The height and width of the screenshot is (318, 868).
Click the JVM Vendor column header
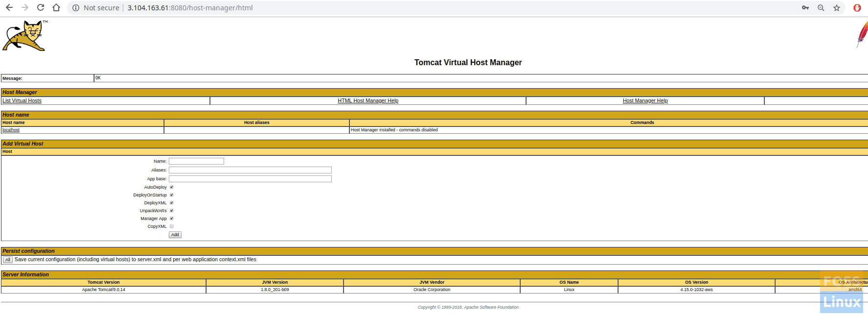click(x=432, y=282)
